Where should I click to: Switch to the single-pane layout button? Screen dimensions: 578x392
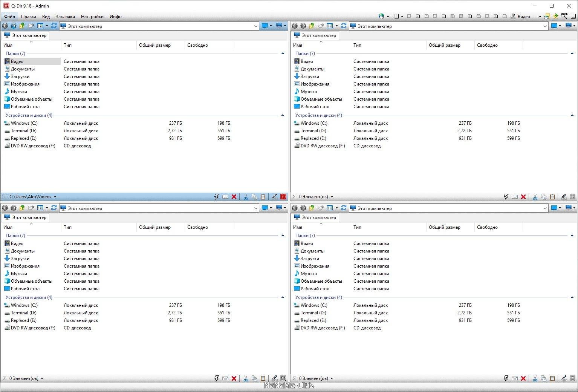coord(505,16)
